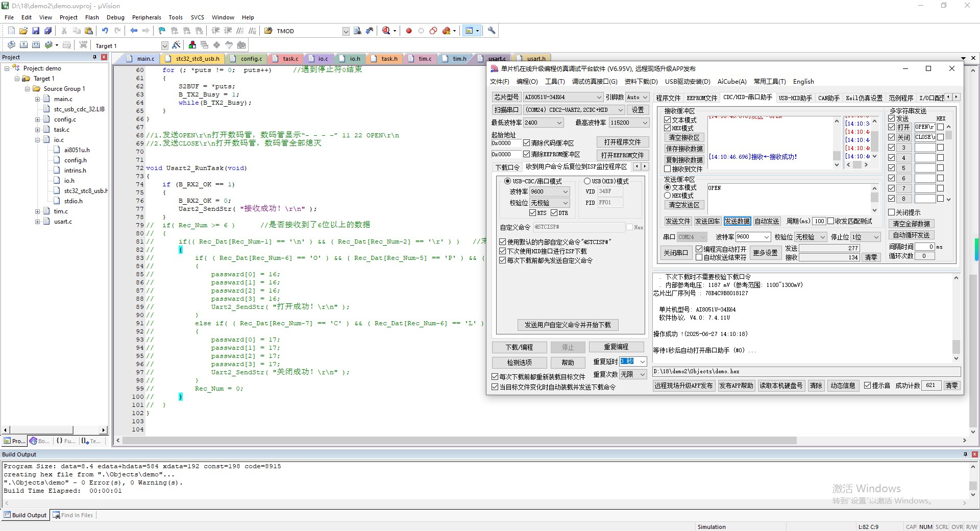The width and height of the screenshot is (980, 531).
Task: Click the 自定义命令 input field
Action: click(578, 227)
